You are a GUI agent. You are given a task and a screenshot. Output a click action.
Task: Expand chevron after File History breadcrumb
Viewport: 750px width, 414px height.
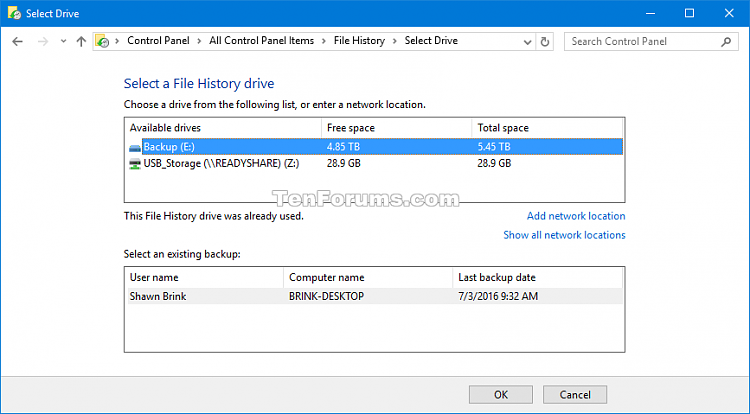click(x=395, y=41)
